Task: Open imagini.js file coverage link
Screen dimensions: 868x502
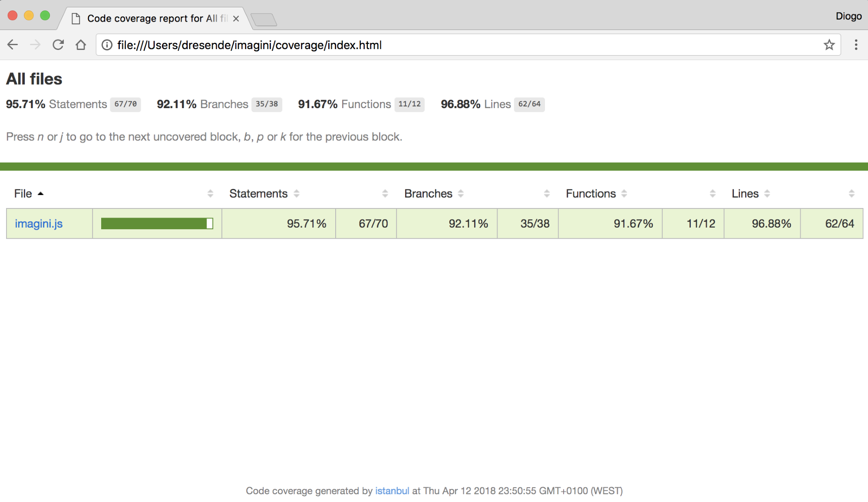Action: (39, 224)
